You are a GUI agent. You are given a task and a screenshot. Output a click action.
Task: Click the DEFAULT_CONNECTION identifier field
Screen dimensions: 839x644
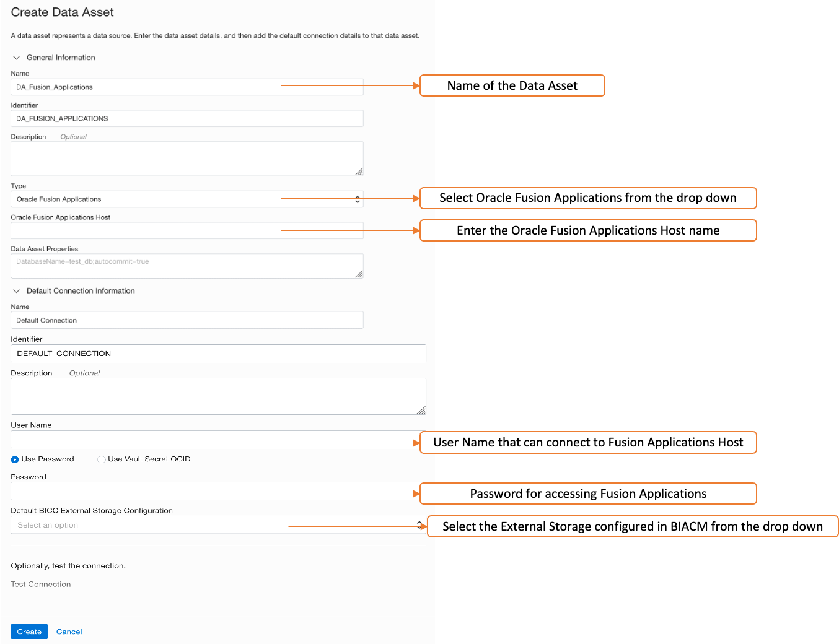219,354
